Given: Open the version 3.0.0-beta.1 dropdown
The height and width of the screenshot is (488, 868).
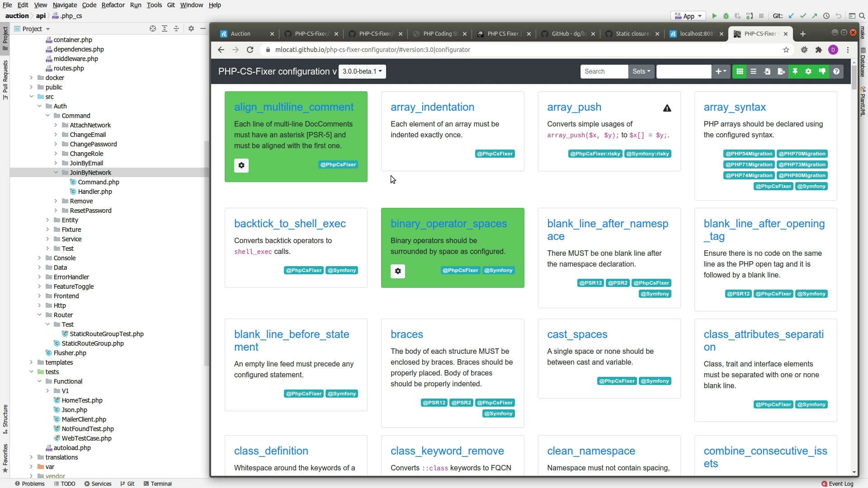Looking at the screenshot, I should (362, 71).
